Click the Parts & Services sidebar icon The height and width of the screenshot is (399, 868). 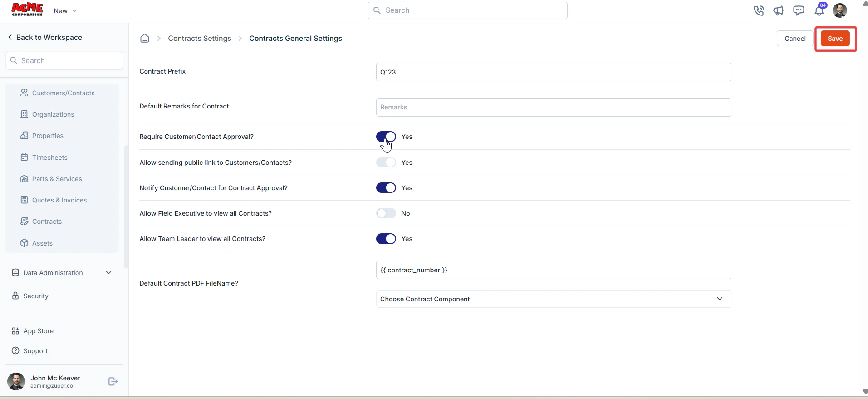pyautogui.click(x=25, y=178)
